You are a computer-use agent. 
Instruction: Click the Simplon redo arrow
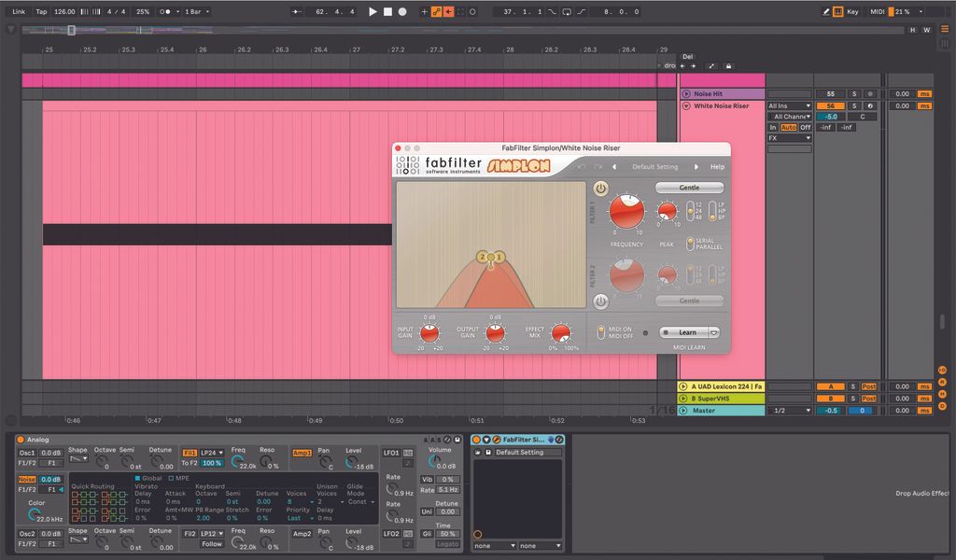(x=598, y=167)
